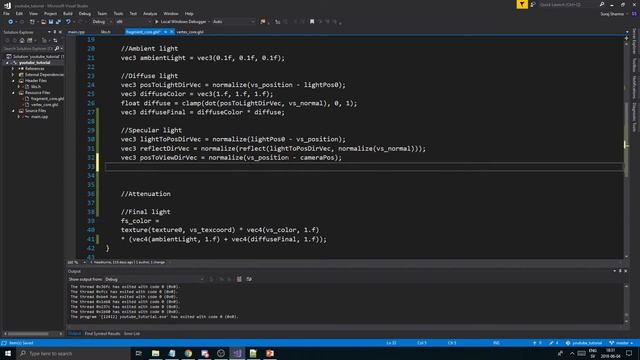
Task: Switch to the main.cpp editor tab
Action: pos(76,32)
